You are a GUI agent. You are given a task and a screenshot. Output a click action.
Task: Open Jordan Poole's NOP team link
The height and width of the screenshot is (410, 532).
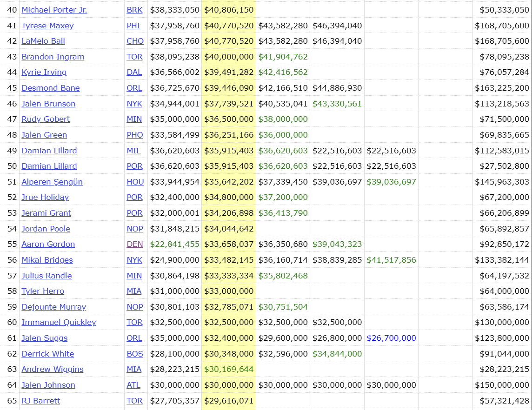(135, 229)
